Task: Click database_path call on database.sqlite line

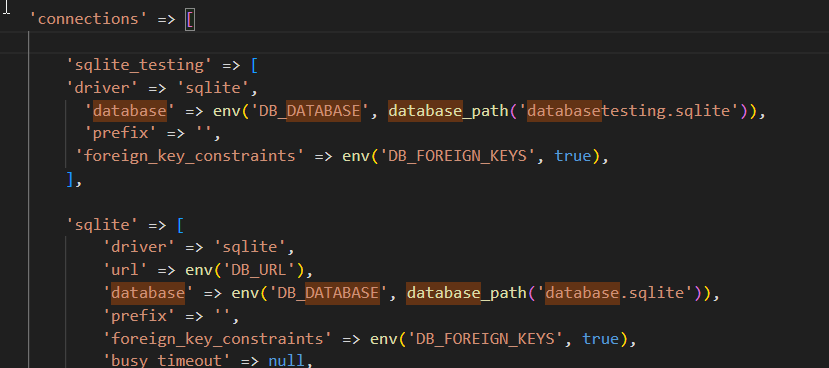Action: [467, 292]
